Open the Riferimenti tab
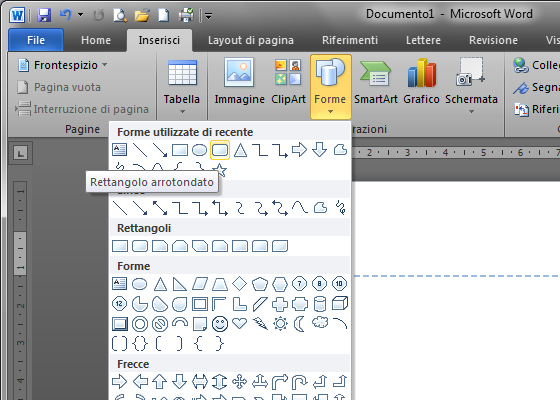The height and width of the screenshot is (400, 560). 350,40
